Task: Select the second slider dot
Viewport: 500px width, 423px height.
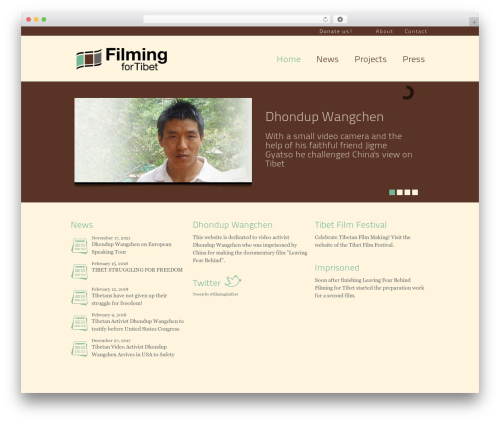Action: 400,192
